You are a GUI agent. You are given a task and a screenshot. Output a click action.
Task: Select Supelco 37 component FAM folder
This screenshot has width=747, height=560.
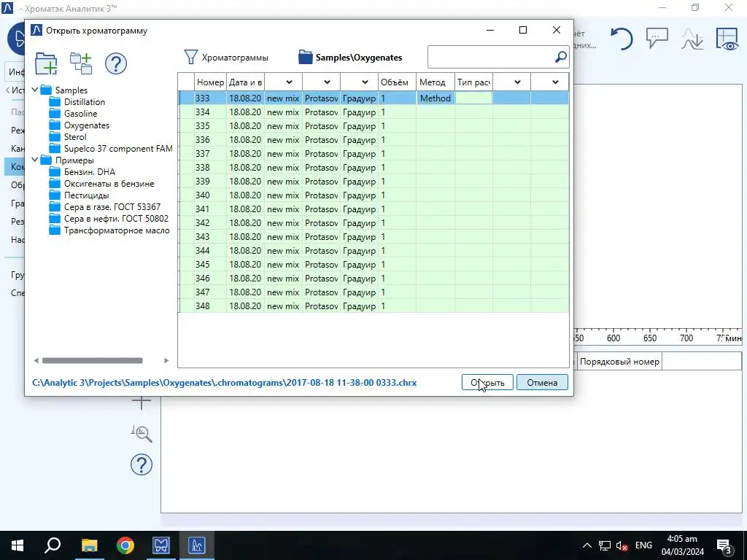point(118,149)
